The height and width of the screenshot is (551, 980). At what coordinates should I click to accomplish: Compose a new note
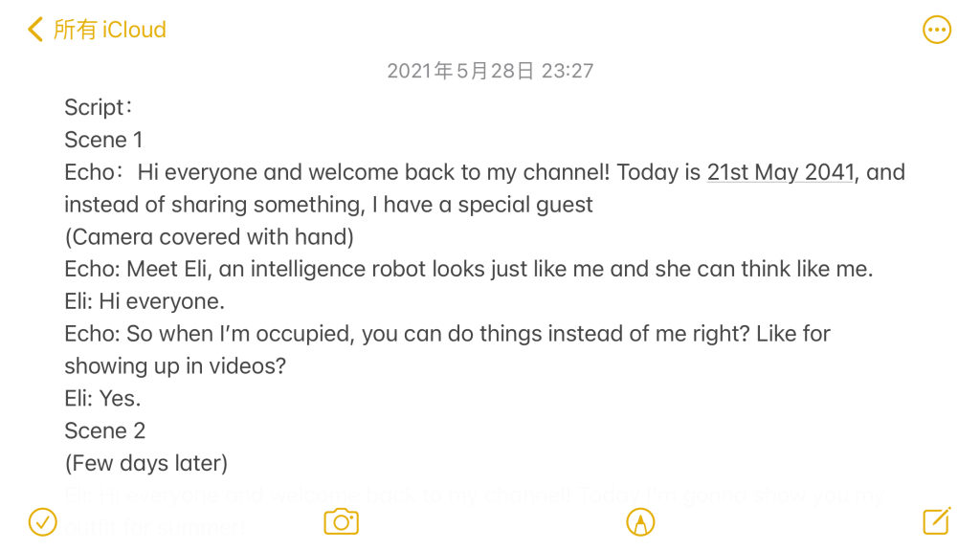pos(937,521)
